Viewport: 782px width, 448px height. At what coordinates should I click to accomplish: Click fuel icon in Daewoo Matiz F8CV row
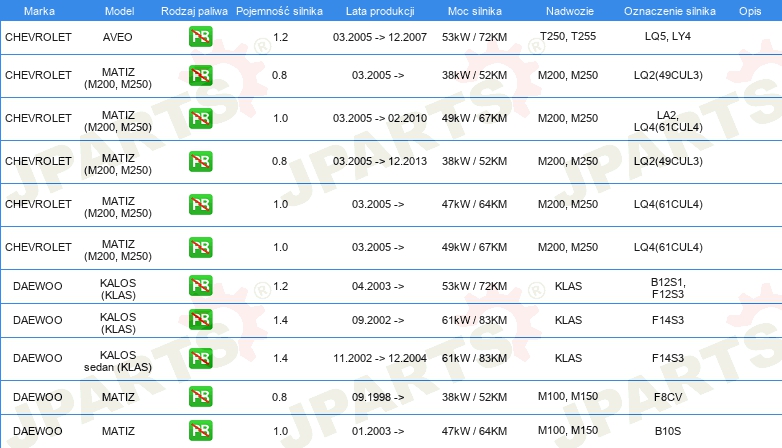(200, 397)
